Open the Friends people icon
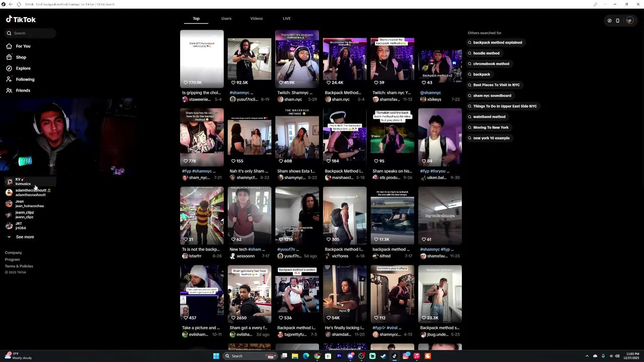 tap(9, 90)
